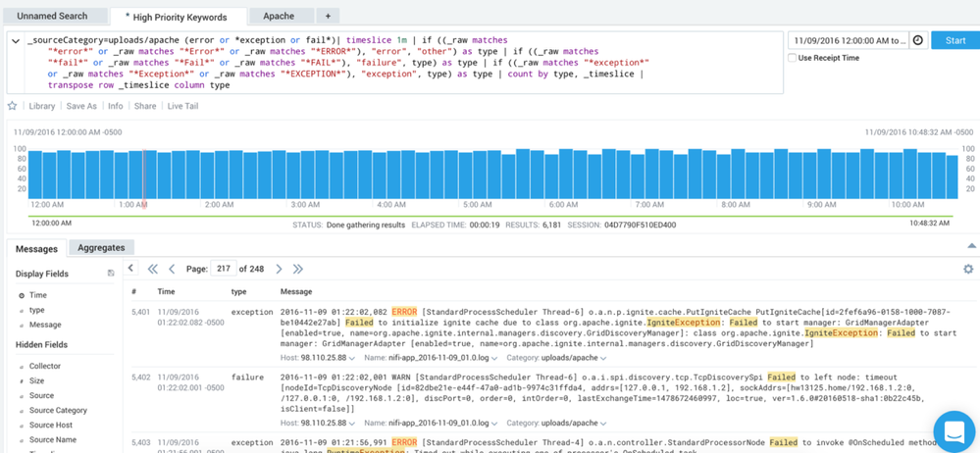Viewport: 980px width, 453px height.
Task: Jump to the first page of results
Action: (152, 269)
